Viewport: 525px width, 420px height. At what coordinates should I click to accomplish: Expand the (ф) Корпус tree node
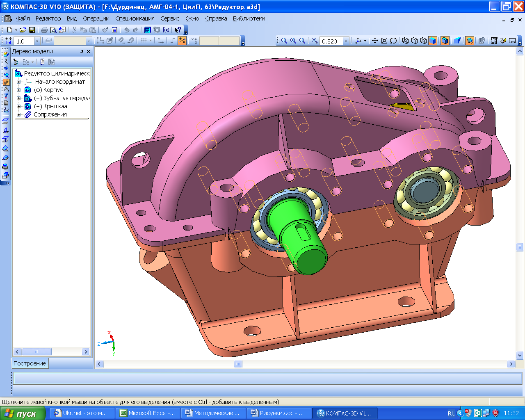[18, 90]
